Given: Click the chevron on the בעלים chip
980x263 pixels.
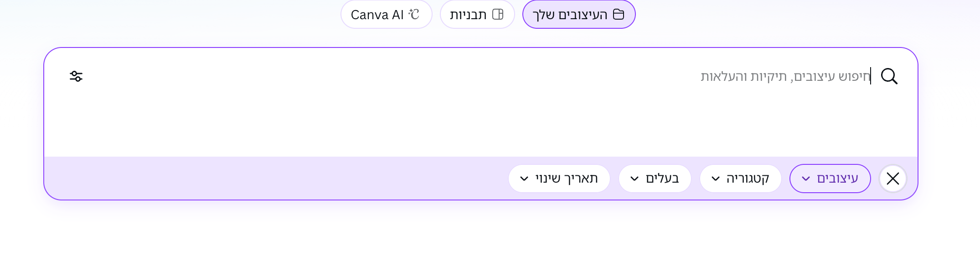Looking at the screenshot, I should click(634, 179).
